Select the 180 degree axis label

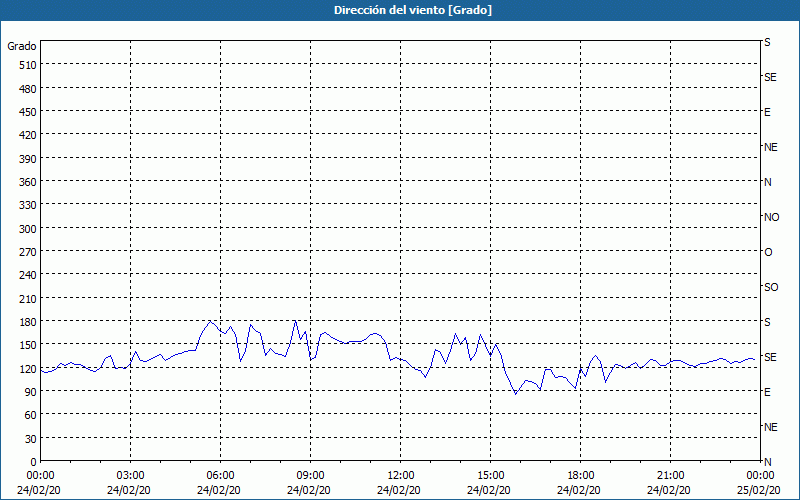point(28,322)
